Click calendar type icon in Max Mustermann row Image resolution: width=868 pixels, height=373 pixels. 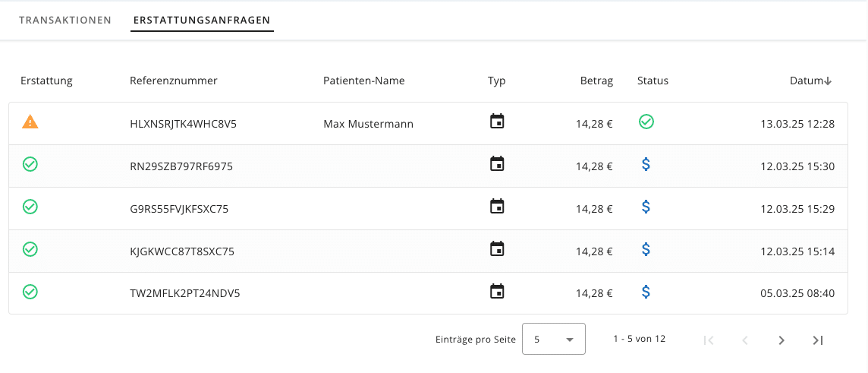(497, 122)
